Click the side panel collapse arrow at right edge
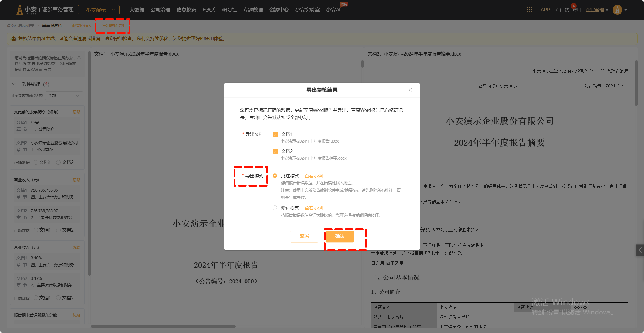644x333 pixels. point(640,250)
